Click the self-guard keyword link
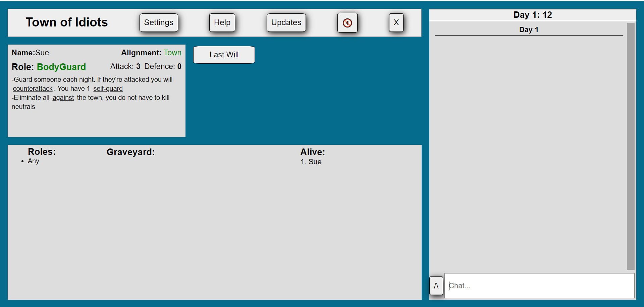644x307 pixels. pos(108,88)
